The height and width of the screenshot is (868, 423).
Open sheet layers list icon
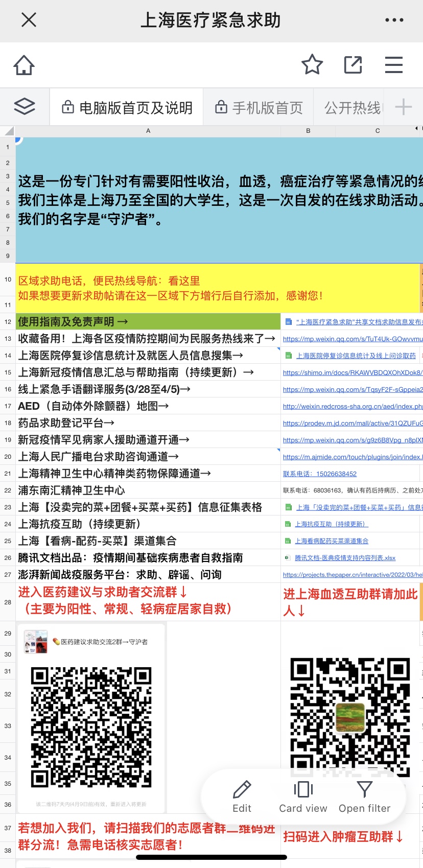(24, 107)
